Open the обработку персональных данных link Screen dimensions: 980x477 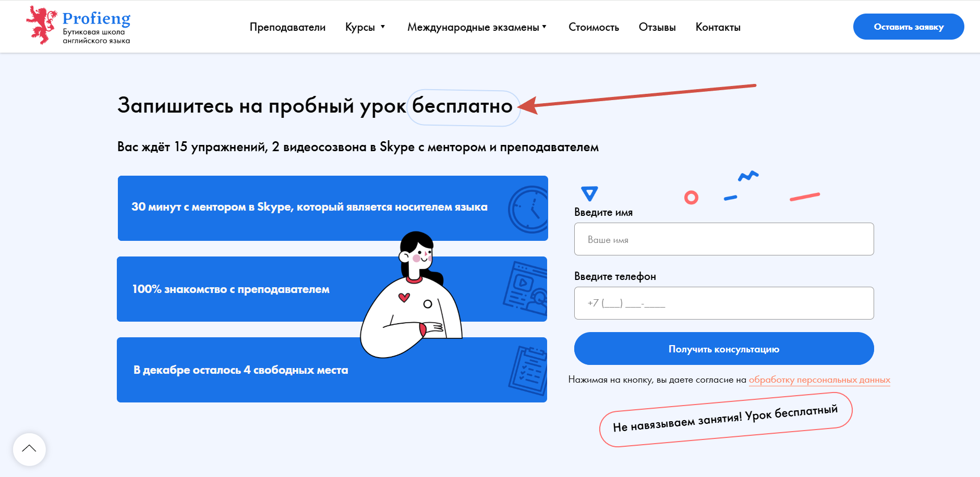(819, 380)
